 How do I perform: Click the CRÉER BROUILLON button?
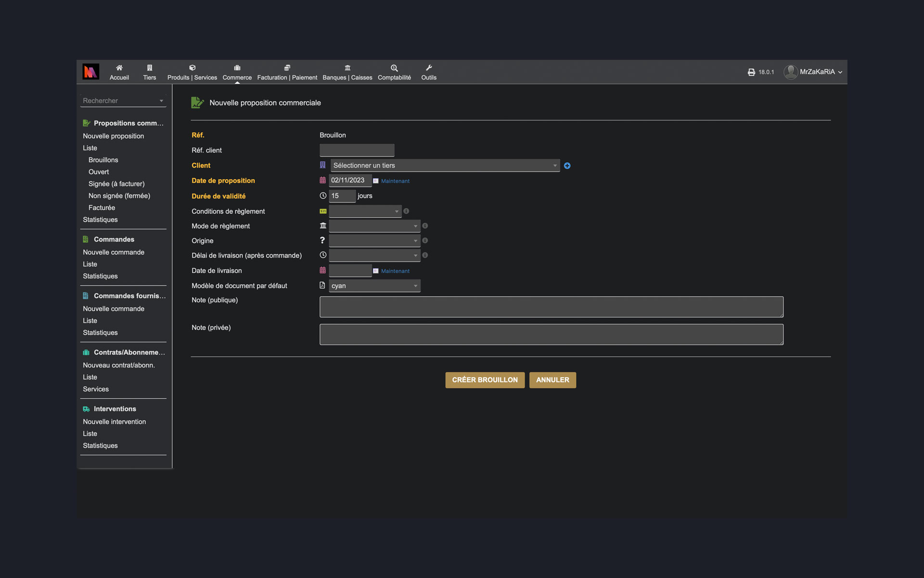click(x=485, y=380)
